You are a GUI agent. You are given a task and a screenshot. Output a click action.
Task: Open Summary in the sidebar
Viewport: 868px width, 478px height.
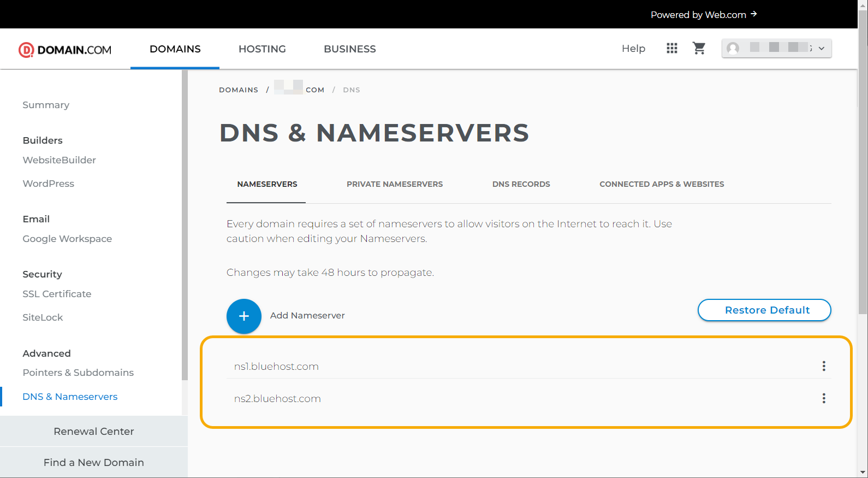[x=46, y=105]
